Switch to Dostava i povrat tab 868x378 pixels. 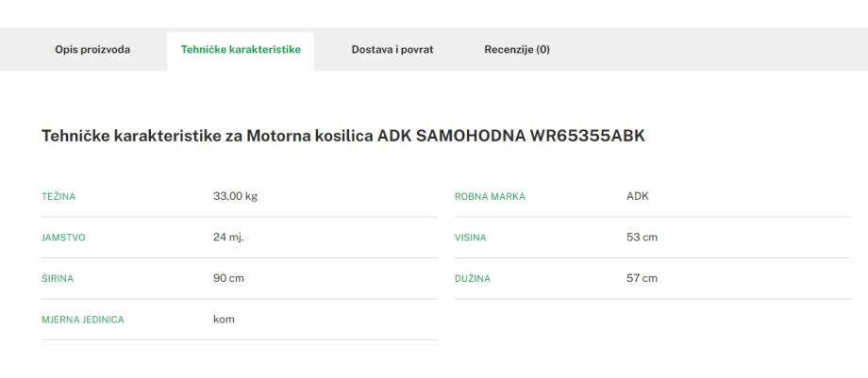click(392, 50)
